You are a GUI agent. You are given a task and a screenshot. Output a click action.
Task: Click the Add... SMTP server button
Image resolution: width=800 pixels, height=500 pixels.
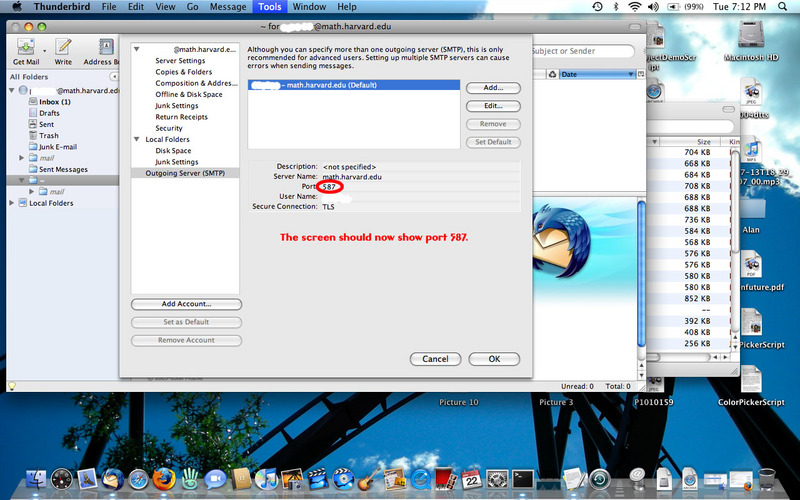click(x=493, y=88)
